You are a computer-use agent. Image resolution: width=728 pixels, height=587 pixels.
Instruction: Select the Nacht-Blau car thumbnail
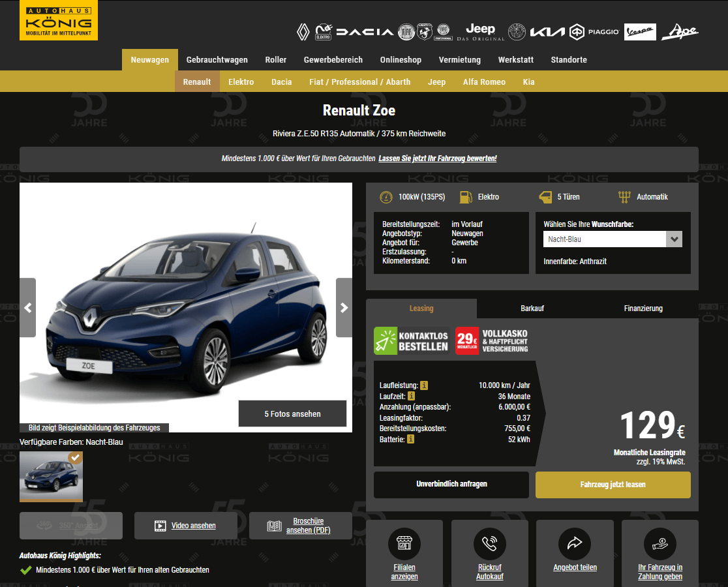point(51,477)
